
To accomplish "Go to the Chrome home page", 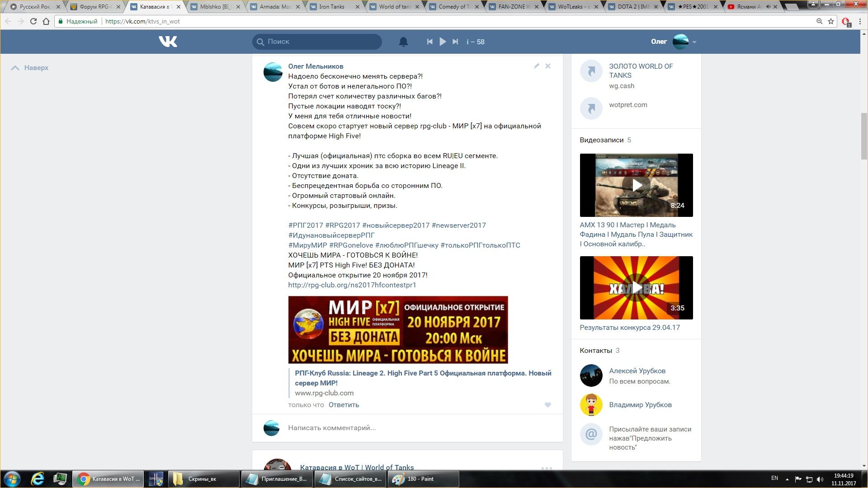I will 46,21.
